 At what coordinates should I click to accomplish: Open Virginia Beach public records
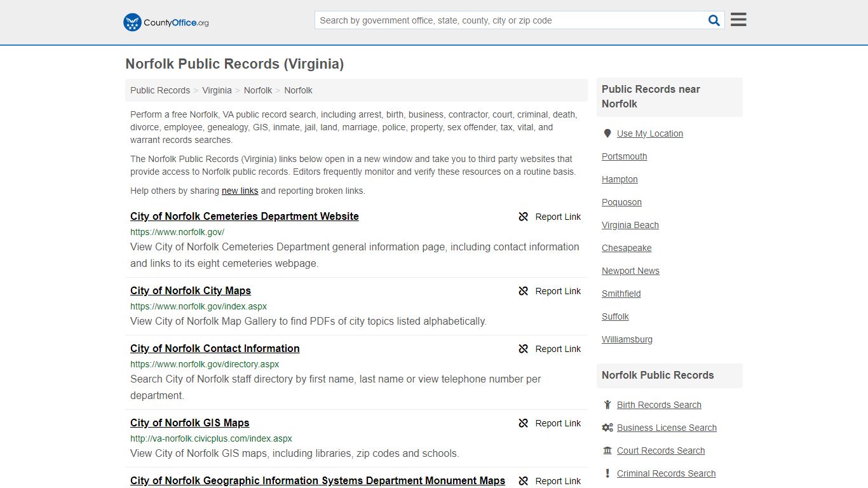tap(630, 225)
